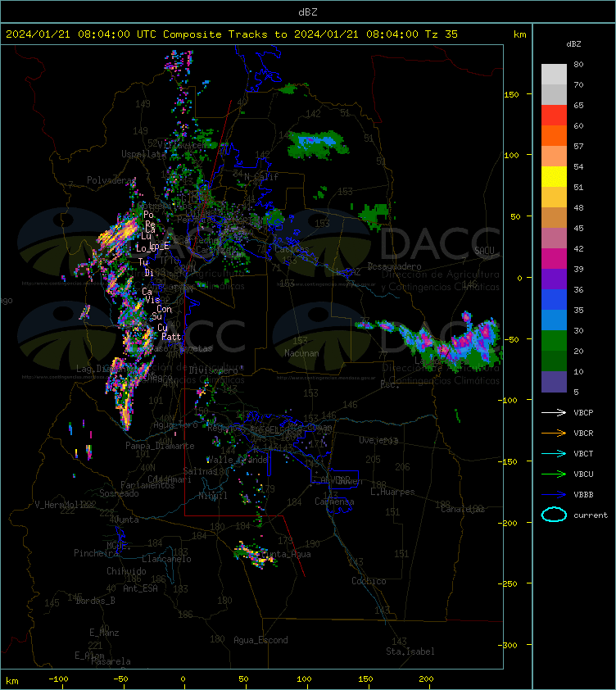Click the Sta.Isabel place label
Viewport: 616px width, 690px height.
410,651
